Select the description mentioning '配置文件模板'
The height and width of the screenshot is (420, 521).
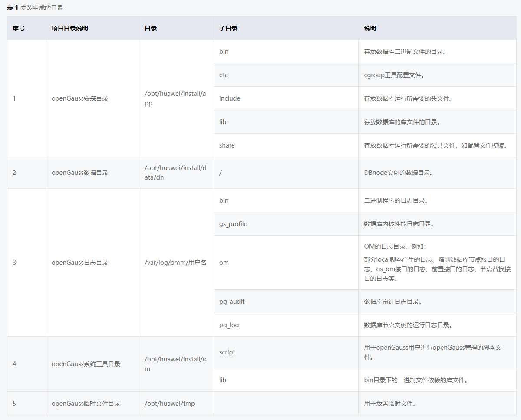(435, 145)
